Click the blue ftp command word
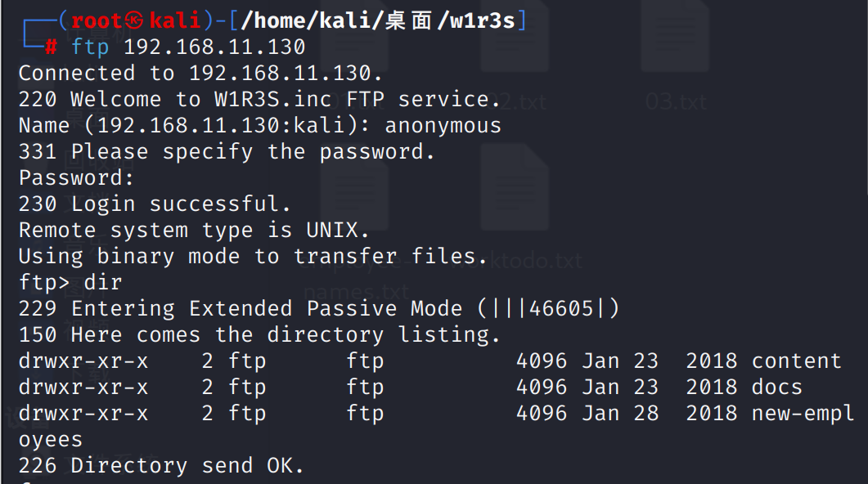868x484 pixels. click(90, 47)
